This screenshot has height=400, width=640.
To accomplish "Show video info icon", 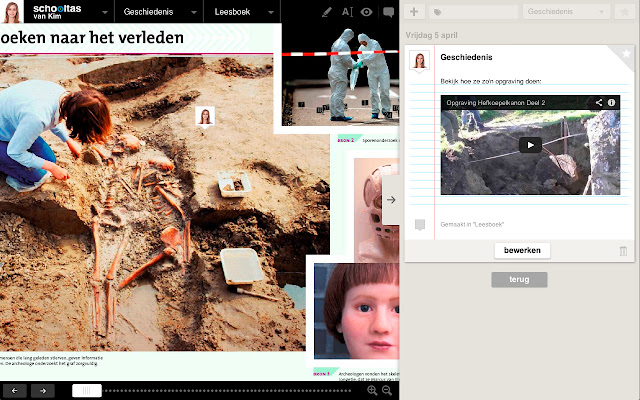I will pyautogui.click(x=611, y=102).
